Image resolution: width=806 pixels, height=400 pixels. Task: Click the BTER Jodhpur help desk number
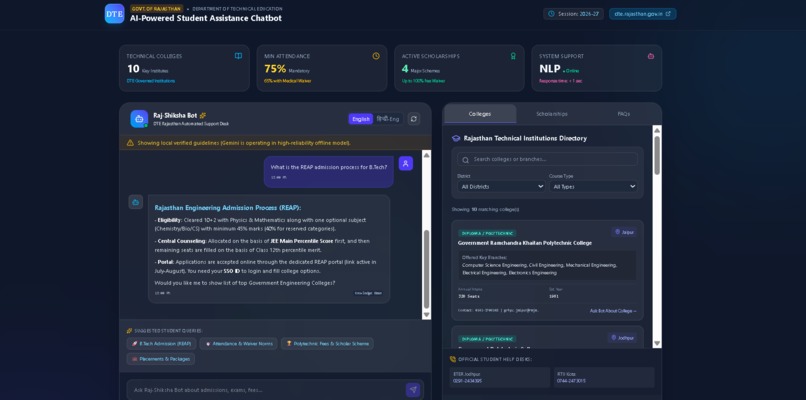point(467,381)
